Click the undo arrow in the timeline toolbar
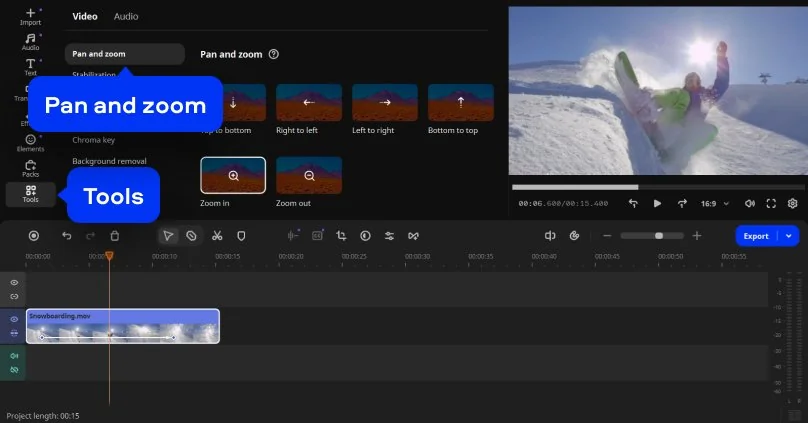 point(67,236)
